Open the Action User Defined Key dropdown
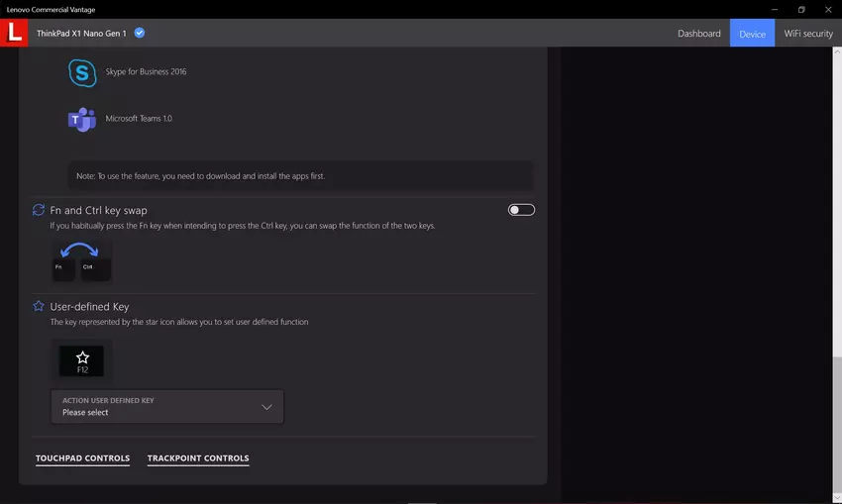 point(166,407)
